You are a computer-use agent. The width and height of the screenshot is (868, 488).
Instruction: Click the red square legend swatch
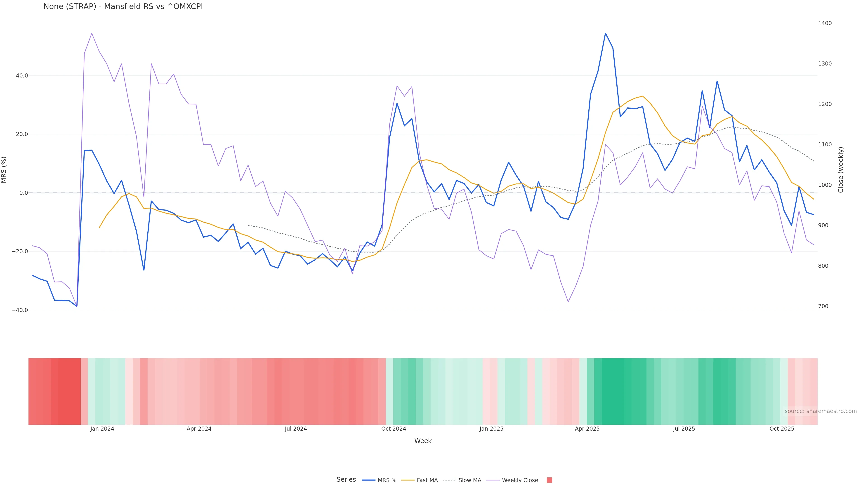coord(549,480)
